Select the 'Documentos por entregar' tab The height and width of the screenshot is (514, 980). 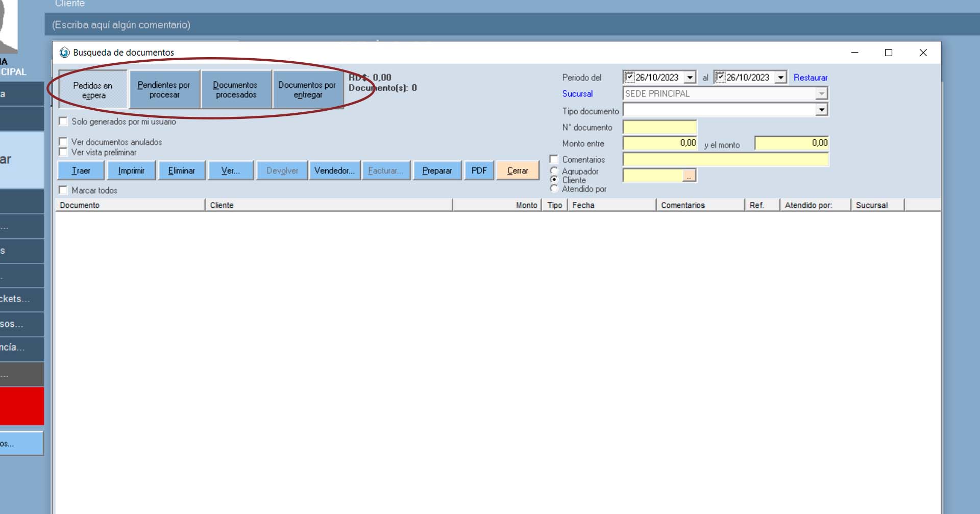tap(307, 90)
